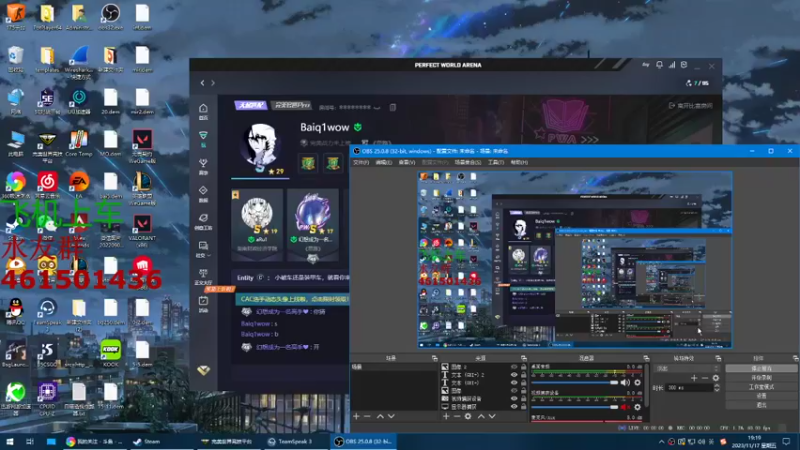Viewport: 800px width, 450px height.
Task: Open the File (F) menu in OBS
Action: (x=360, y=162)
